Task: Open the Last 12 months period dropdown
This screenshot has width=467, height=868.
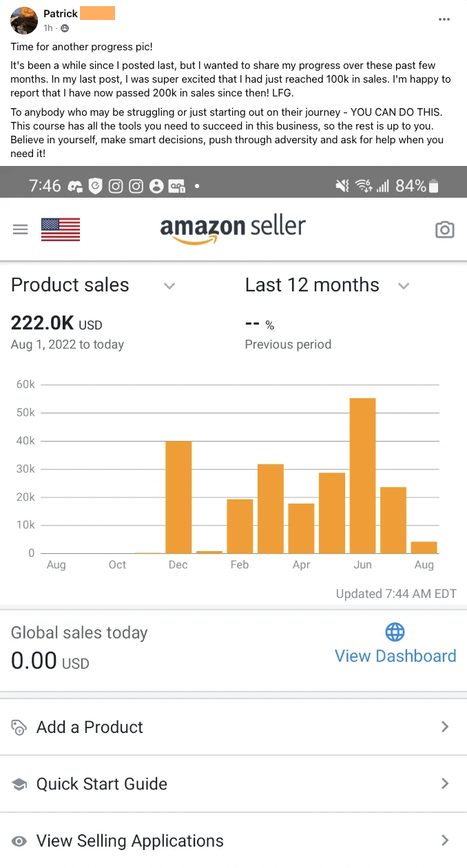Action: 404,286
